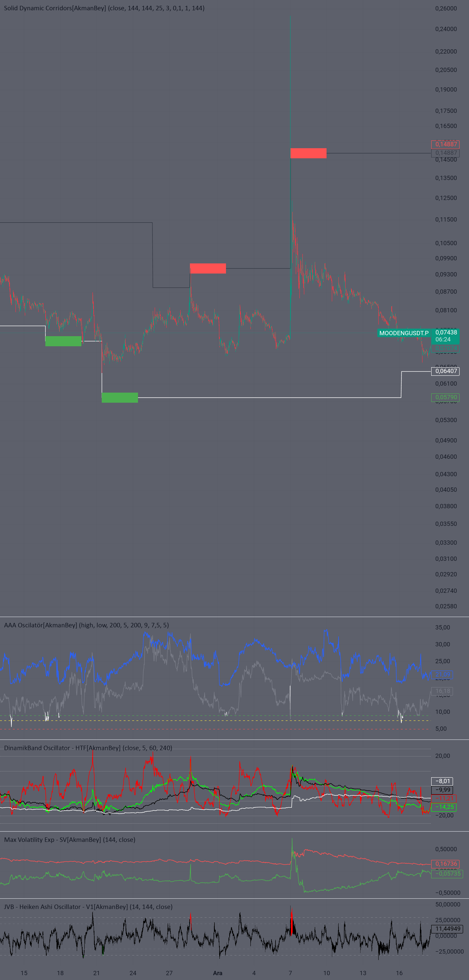Screen dimensions: 469x980
Task: Click the Ara month label on time axis
Action: 218,973
